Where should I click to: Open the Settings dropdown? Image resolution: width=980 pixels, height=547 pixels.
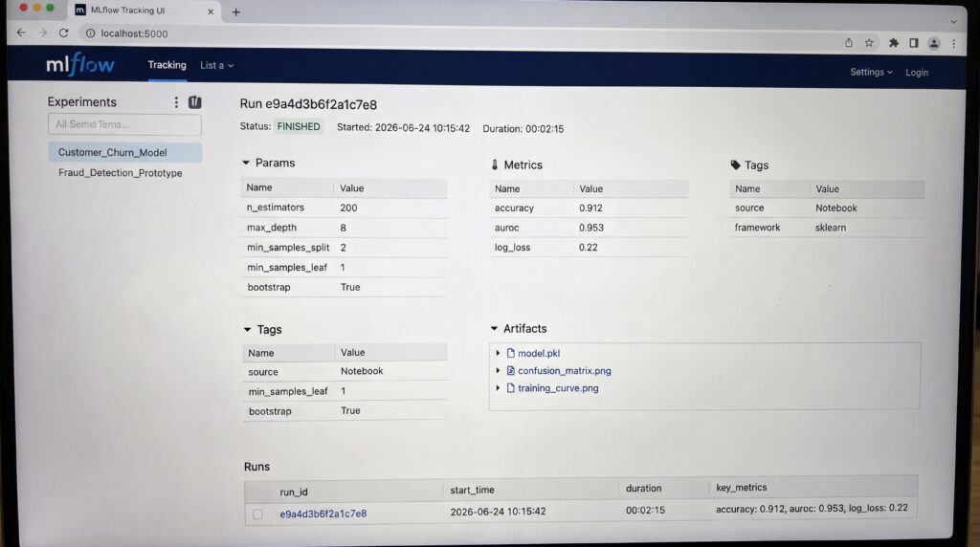coord(871,72)
